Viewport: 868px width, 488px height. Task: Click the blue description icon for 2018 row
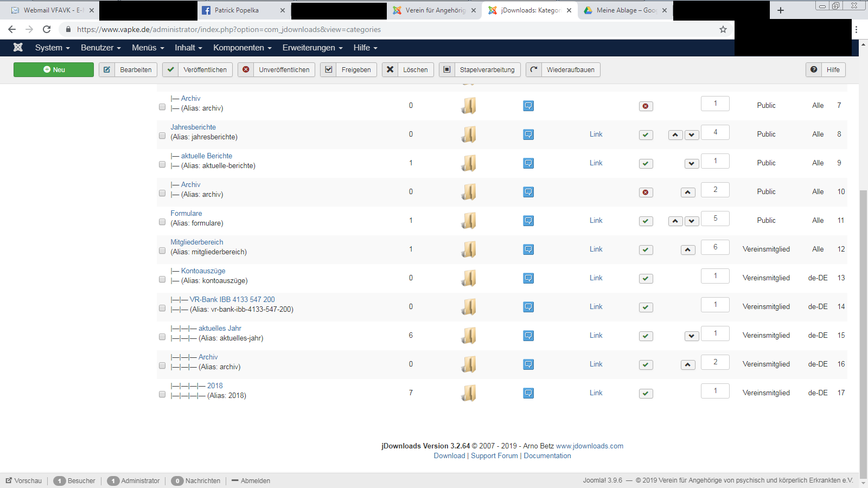click(528, 393)
